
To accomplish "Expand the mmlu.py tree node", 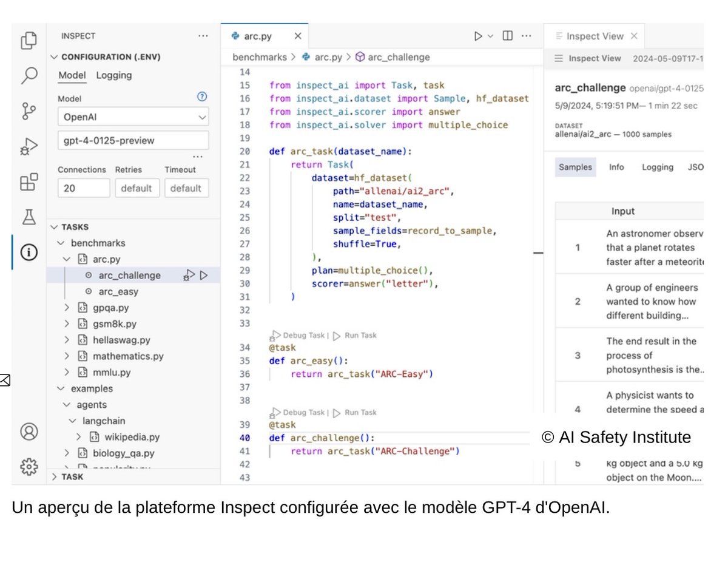I will (x=67, y=373).
